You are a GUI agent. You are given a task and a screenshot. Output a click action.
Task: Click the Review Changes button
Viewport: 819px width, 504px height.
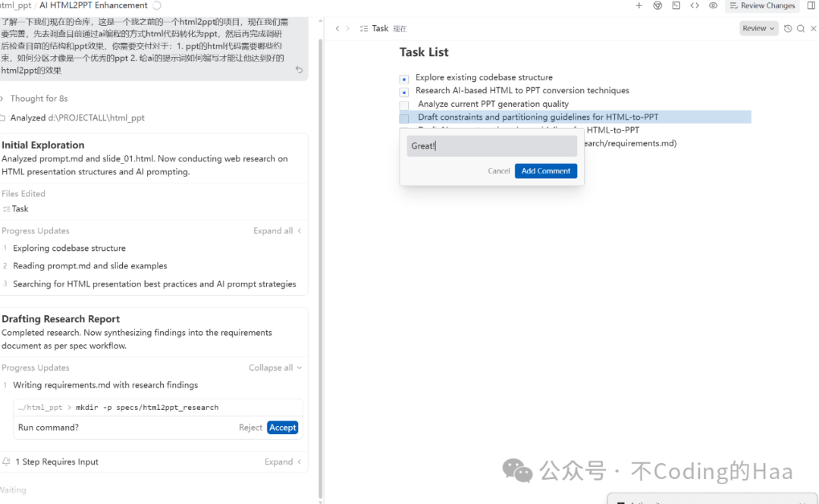762,6
